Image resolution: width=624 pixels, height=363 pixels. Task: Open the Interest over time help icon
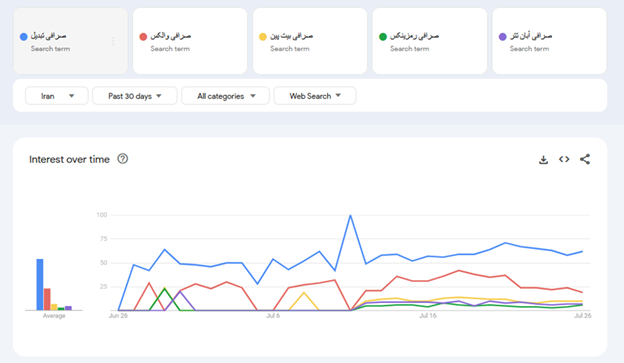[123, 159]
